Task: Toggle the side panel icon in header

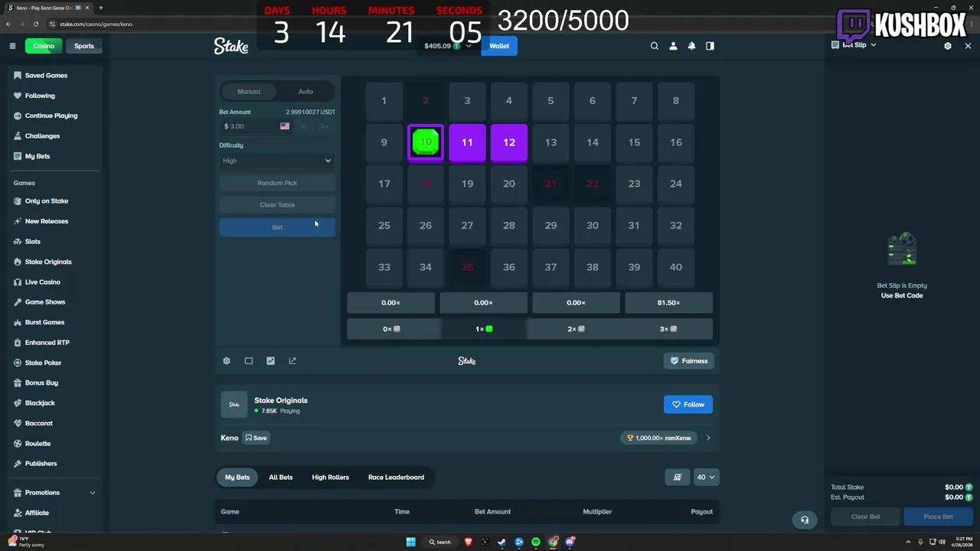Action: pyautogui.click(x=710, y=46)
